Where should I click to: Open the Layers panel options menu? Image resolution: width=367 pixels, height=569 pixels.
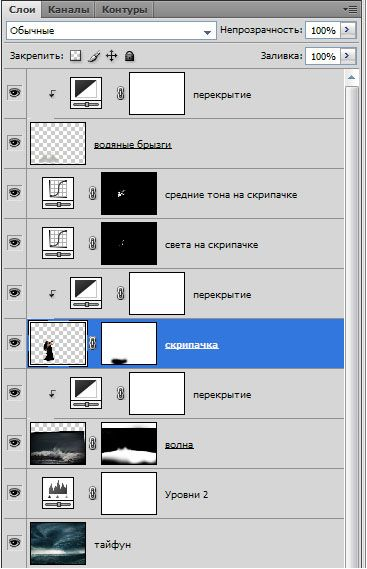(350, 10)
